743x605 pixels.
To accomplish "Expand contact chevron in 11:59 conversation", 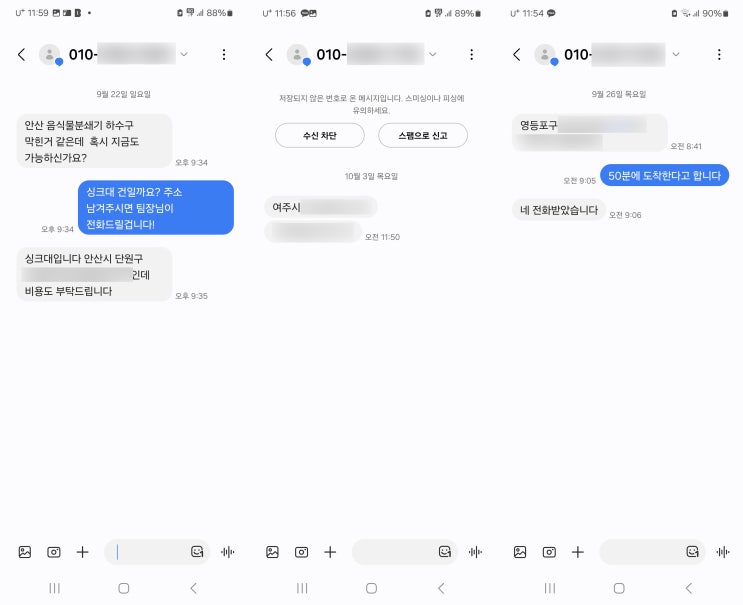I will [184, 54].
